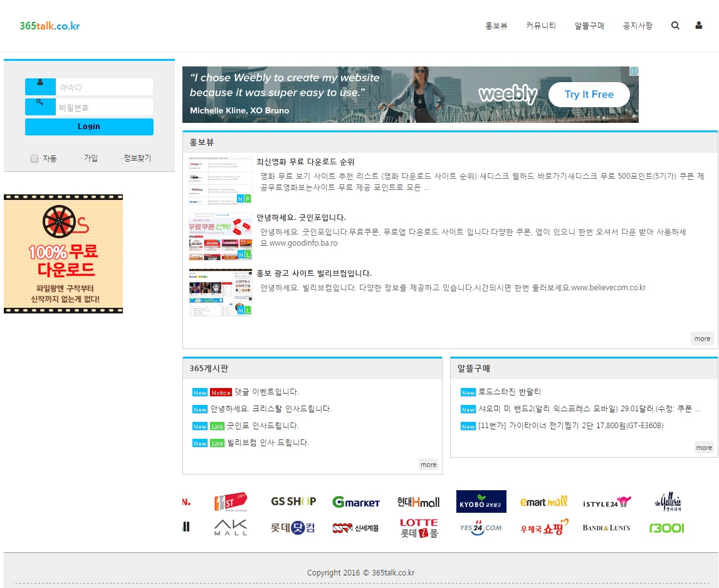The height and width of the screenshot is (588, 719).
Task: Click the LOTTE i mall logo
Action: pyautogui.click(x=419, y=528)
